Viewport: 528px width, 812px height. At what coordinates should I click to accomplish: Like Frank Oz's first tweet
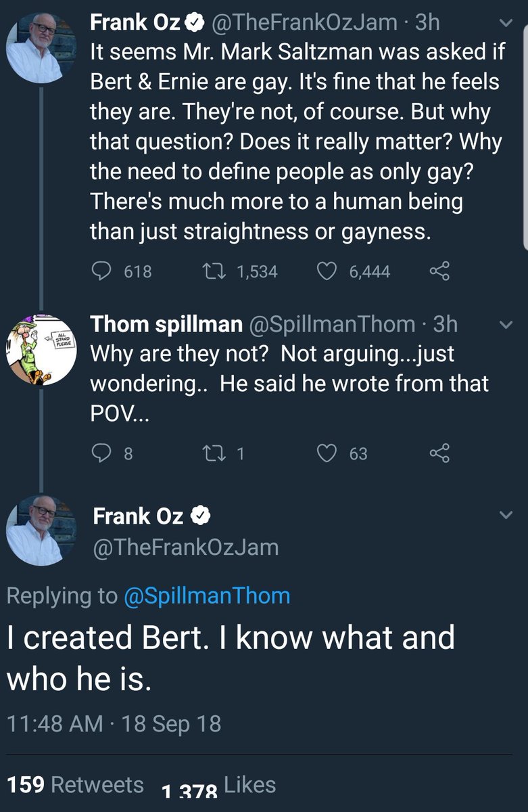click(x=327, y=271)
